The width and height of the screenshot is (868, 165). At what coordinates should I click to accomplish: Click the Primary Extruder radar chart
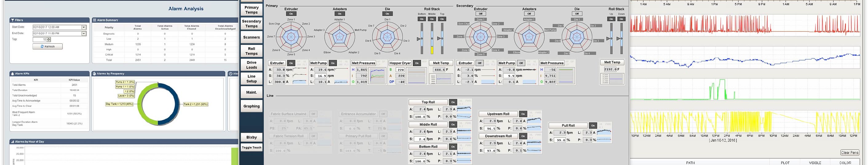pyautogui.click(x=291, y=37)
